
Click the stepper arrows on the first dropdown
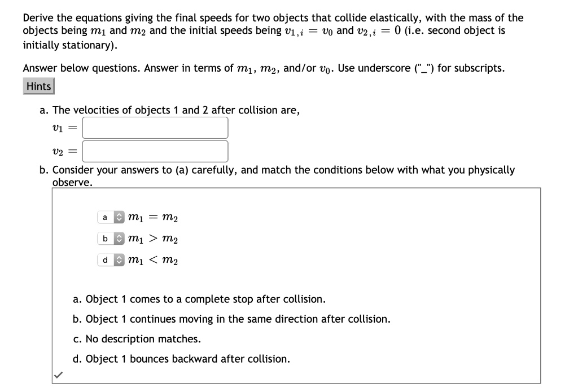118,218
